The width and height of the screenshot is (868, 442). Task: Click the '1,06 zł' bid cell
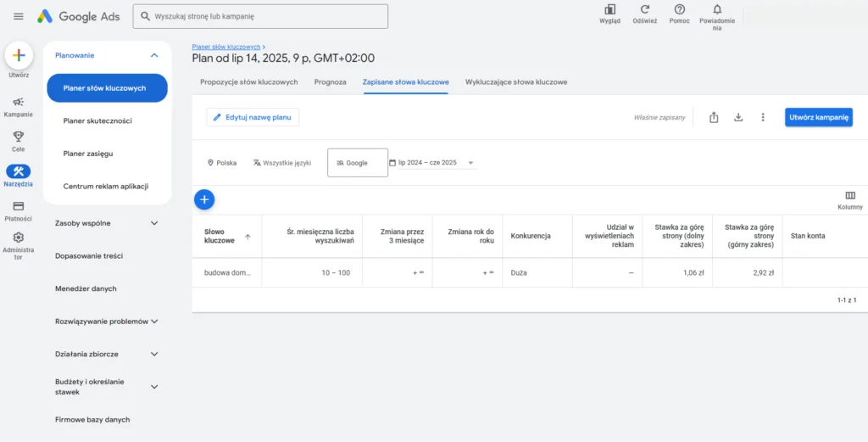694,272
